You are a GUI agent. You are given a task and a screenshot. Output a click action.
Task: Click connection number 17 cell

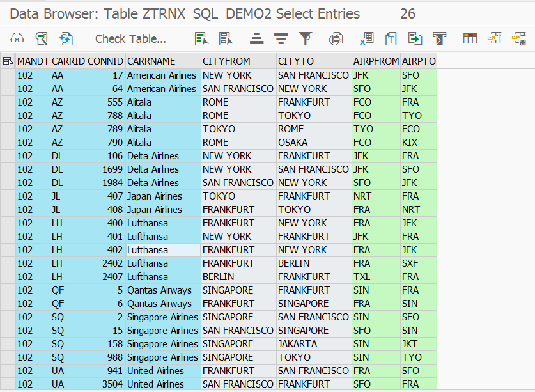coord(105,75)
